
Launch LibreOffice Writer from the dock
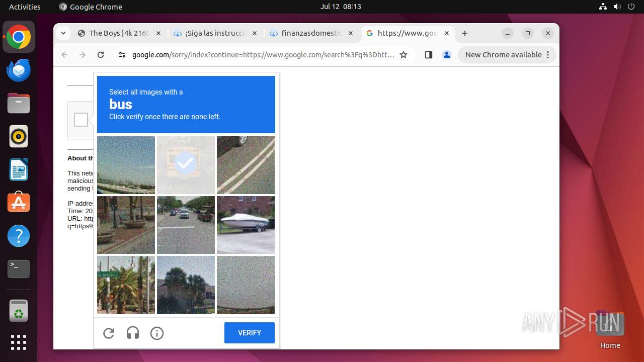(x=19, y=169)
